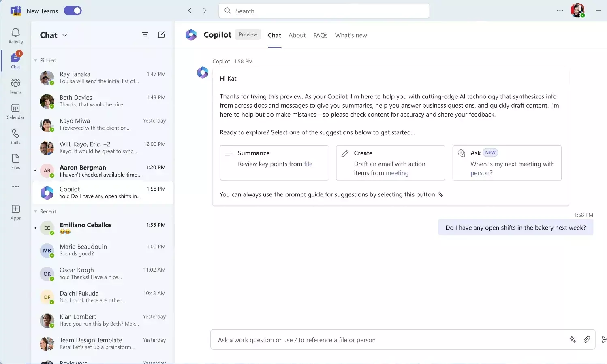Click the inline prompt guide sparkle icon in message
The width and height of the screenshot is (607, 364).
(440, 195)
